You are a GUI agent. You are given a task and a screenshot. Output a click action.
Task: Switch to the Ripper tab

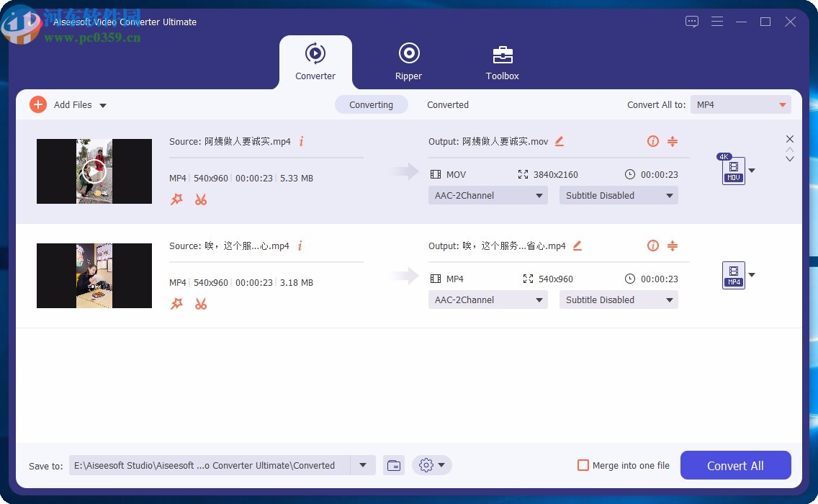tap(408, 61)
